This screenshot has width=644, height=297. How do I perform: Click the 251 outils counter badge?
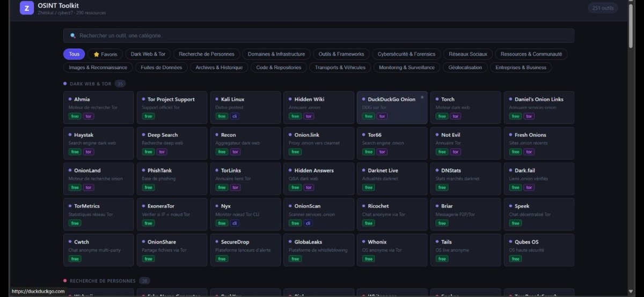(603, 8)
